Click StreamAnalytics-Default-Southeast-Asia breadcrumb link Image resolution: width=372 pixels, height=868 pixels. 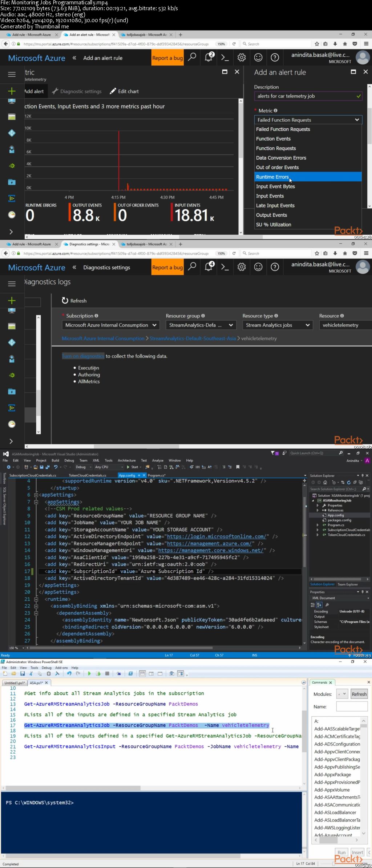pyautogui.click(x=193, y=338)
